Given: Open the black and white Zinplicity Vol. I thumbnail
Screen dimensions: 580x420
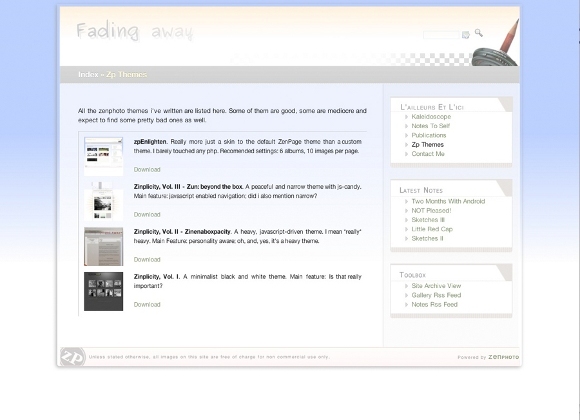Looking at the screenshot, I should pyautogui.click(x=104, y=292).
